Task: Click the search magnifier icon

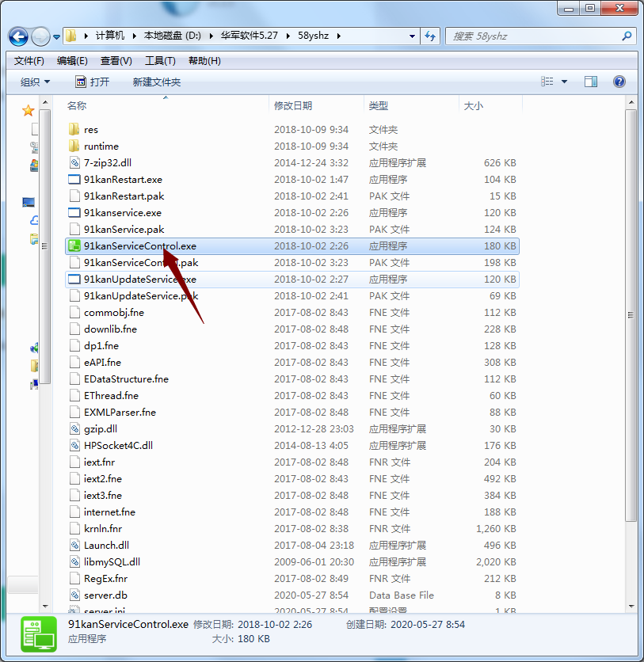Action: pos(627,36)
